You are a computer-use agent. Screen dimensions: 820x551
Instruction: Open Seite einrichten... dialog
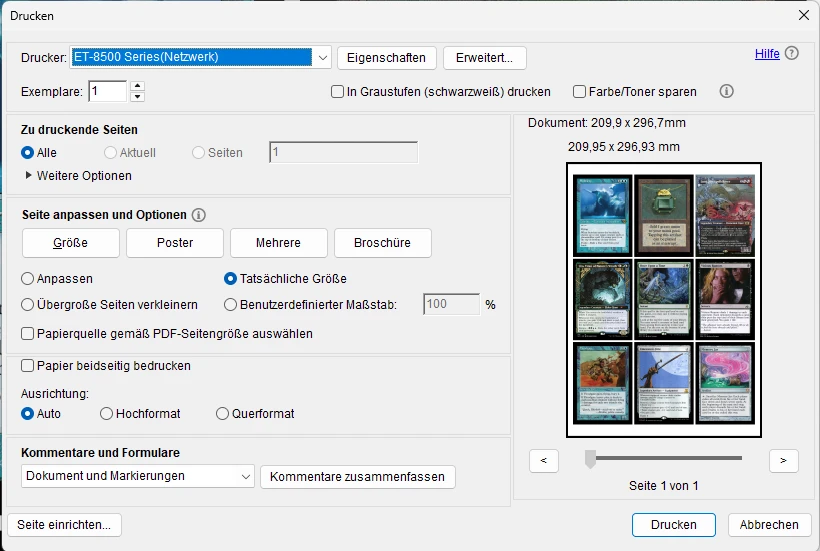[64, 525]
